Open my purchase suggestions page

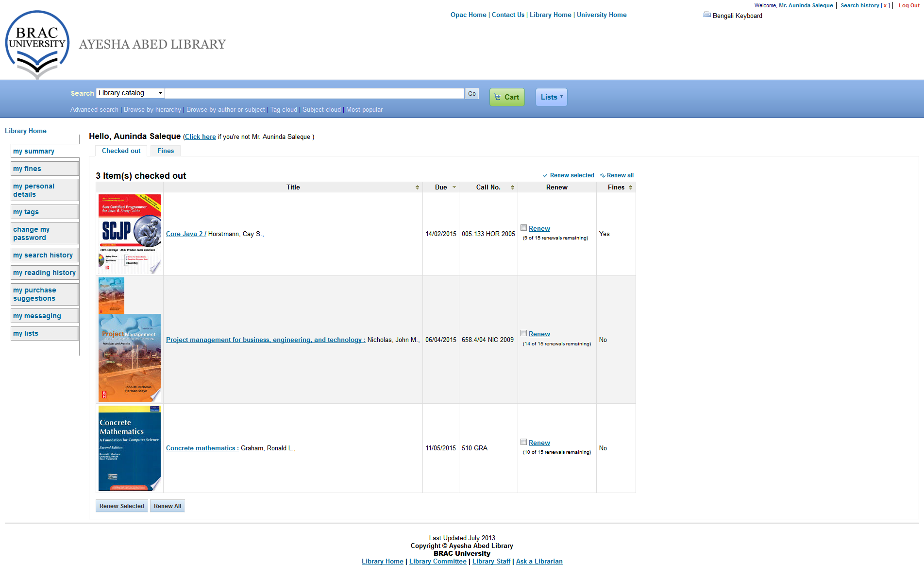(45, 294)
